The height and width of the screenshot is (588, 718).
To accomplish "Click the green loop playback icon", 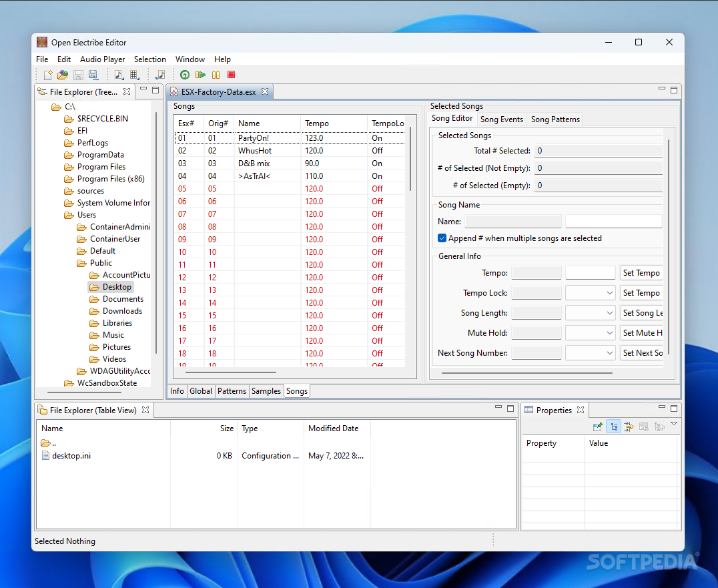I will [185, 75].
